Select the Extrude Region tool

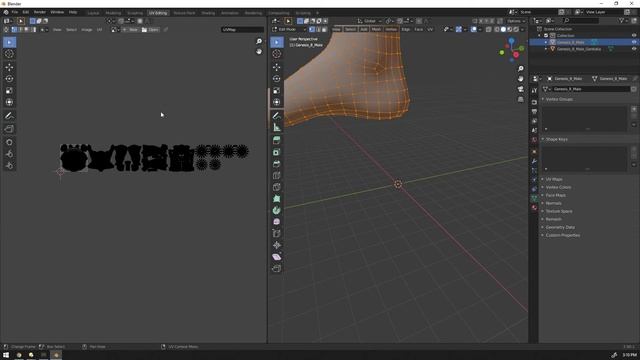[277, 140]
